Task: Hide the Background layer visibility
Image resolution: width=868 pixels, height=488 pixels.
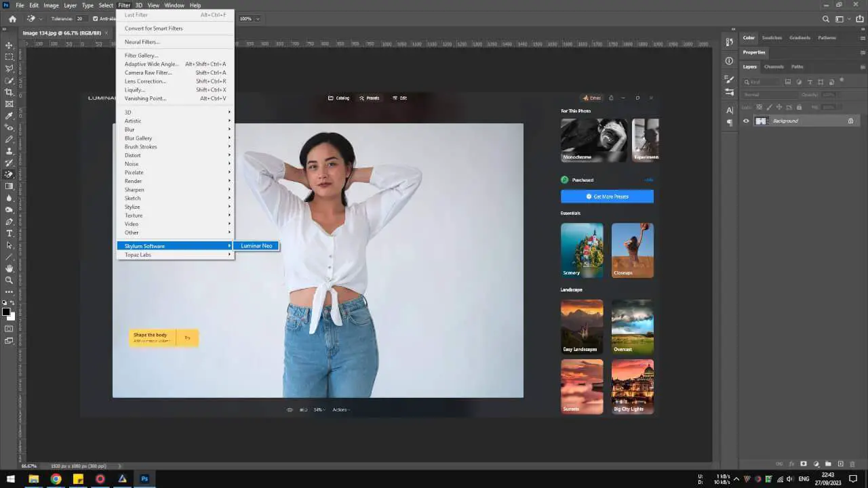Action: pyautogui.click(x=746, y=121)
